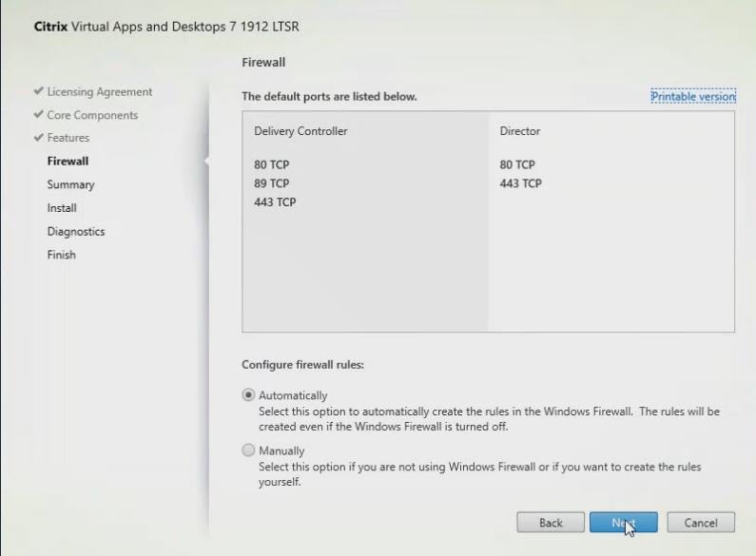This screenshot has width=756, height=556.
Task: Cancel the installation wizard
Action: tap(701, 523)
